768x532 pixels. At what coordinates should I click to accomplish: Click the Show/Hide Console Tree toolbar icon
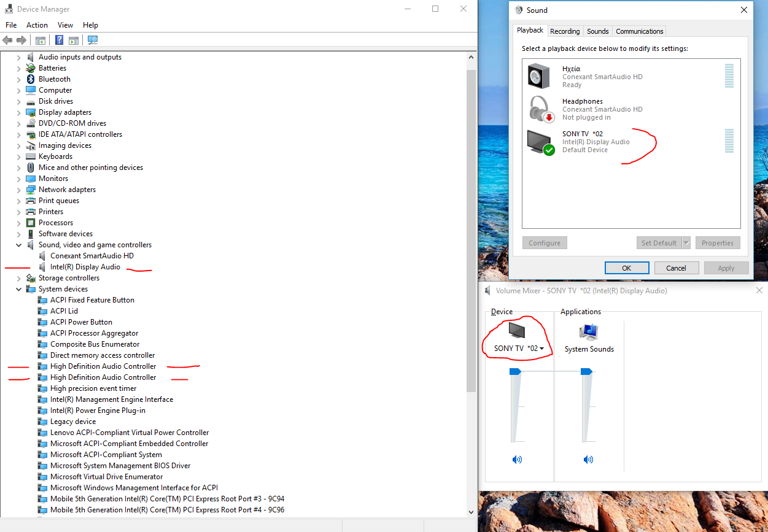(x=41, y=40)
